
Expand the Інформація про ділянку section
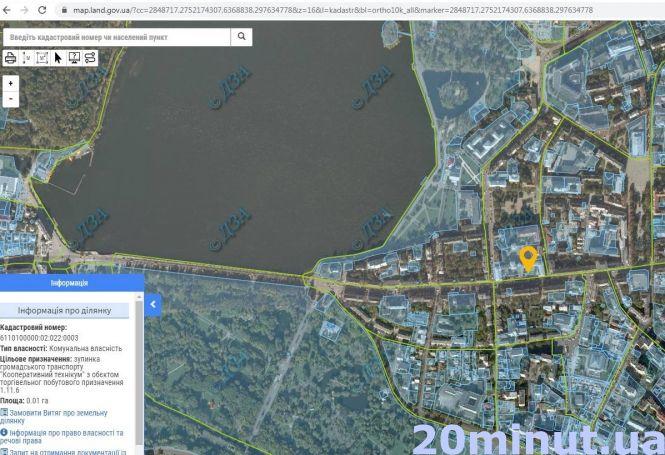[72, 310]
